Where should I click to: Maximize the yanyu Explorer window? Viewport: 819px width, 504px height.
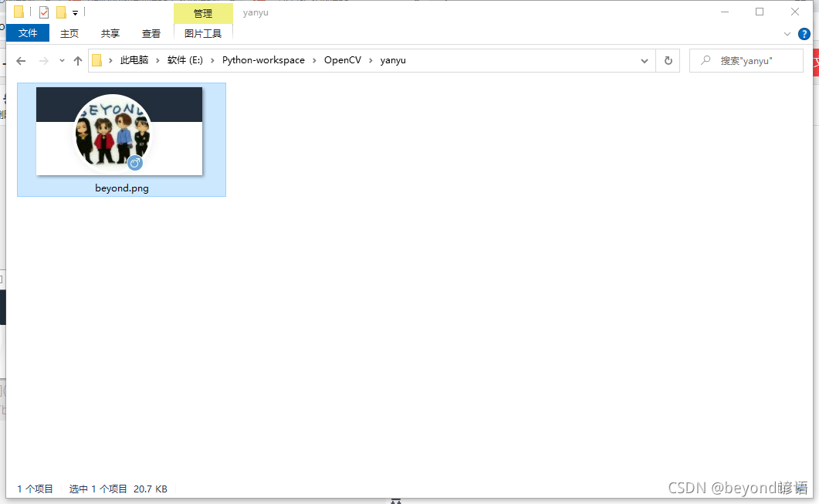tap(760, 12)
